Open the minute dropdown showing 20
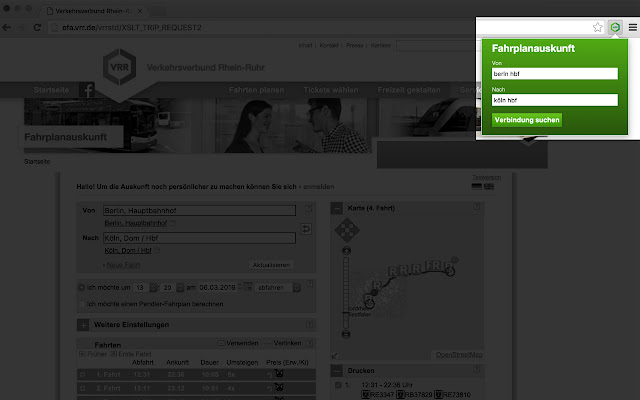This screenshot has width=640, height=400. click(x=173, y=288)
